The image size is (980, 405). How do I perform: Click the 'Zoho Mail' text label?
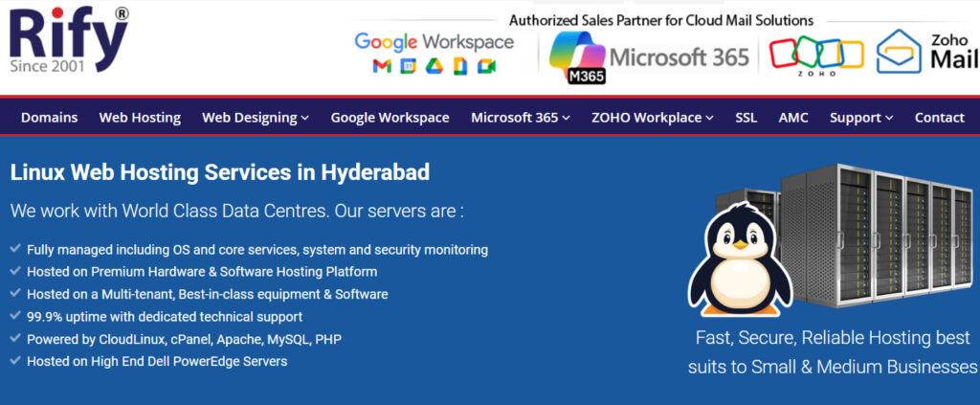(954, 51)
